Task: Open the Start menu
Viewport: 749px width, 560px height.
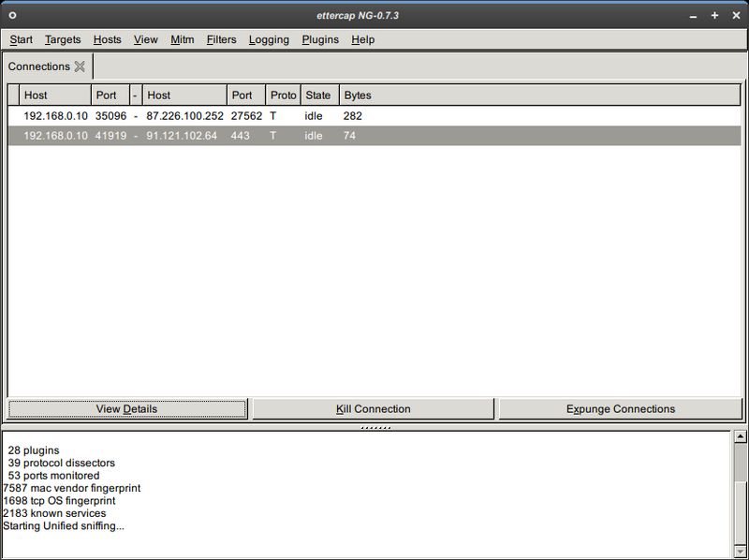Action: (x=21, y=39)
